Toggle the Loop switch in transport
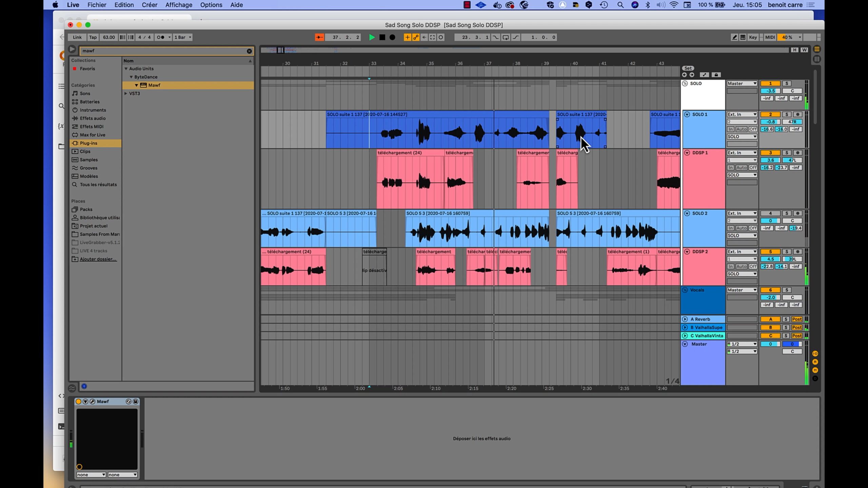 (506, 37)
